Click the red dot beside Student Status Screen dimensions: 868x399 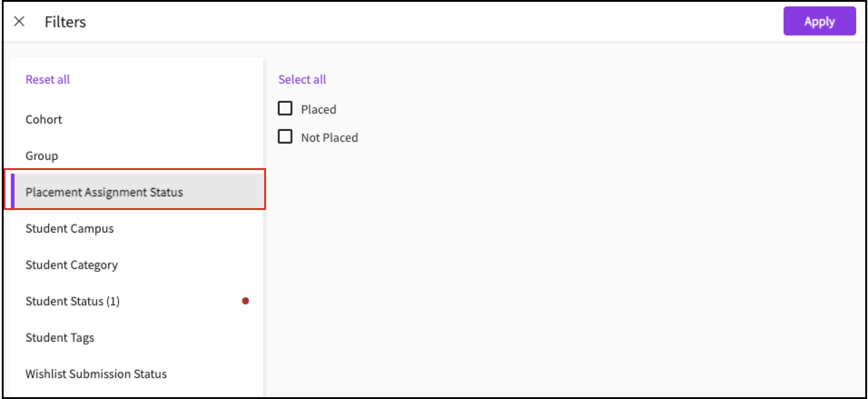pos(246,301)
